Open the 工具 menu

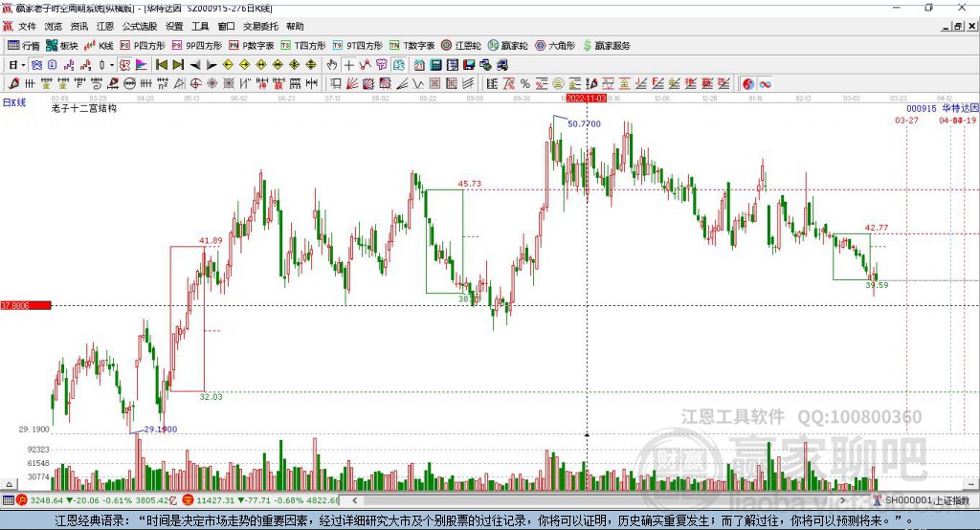200,26
